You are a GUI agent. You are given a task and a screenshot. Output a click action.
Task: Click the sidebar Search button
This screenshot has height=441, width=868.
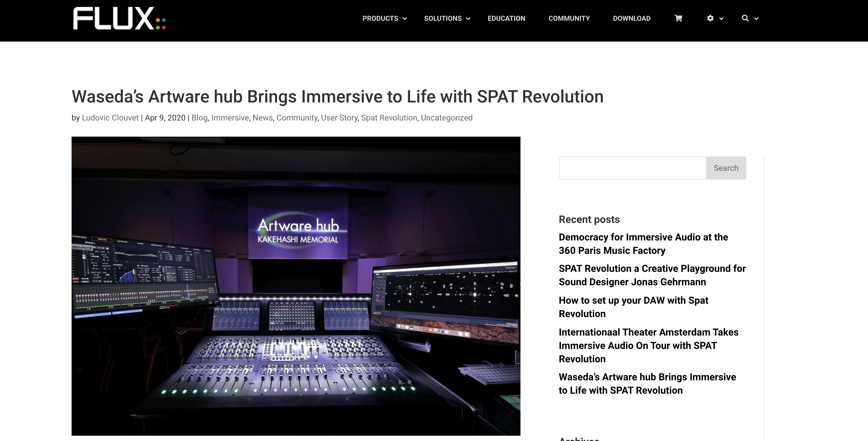[726, 168]
